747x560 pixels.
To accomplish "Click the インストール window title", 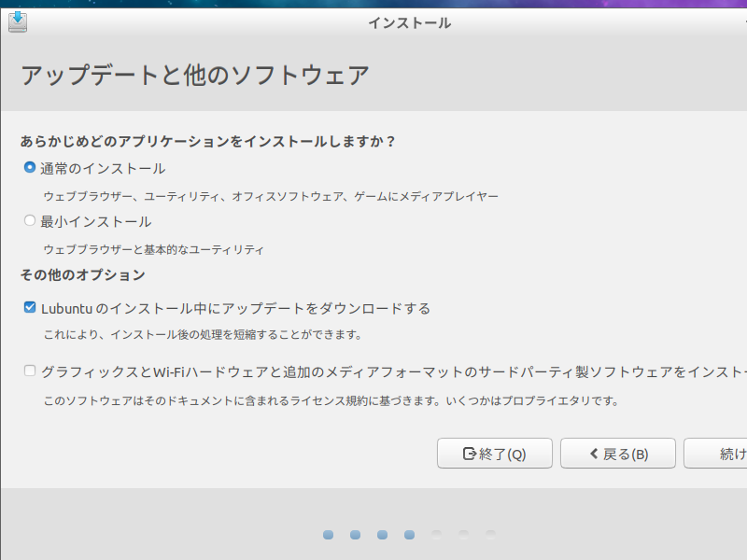I will click(409, 22).
